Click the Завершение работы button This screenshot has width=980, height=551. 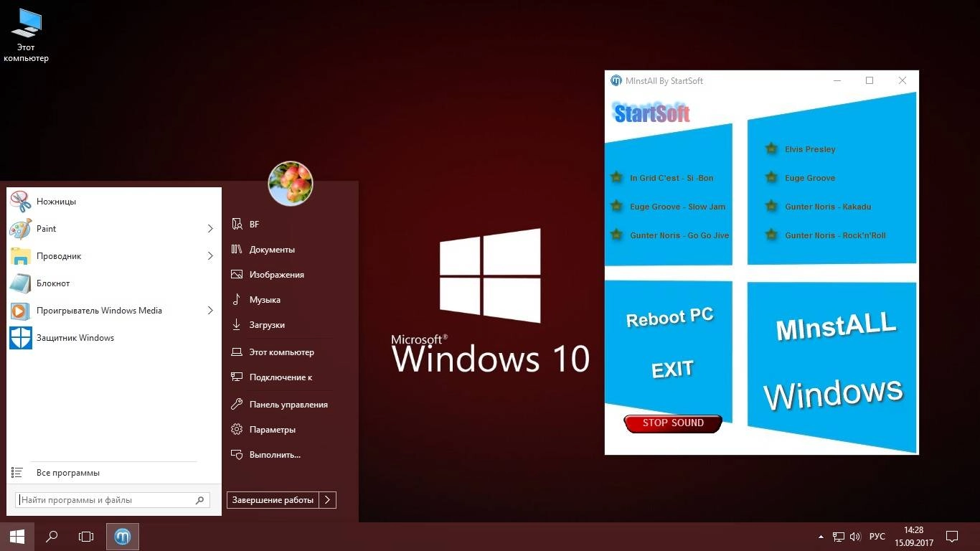273,500
